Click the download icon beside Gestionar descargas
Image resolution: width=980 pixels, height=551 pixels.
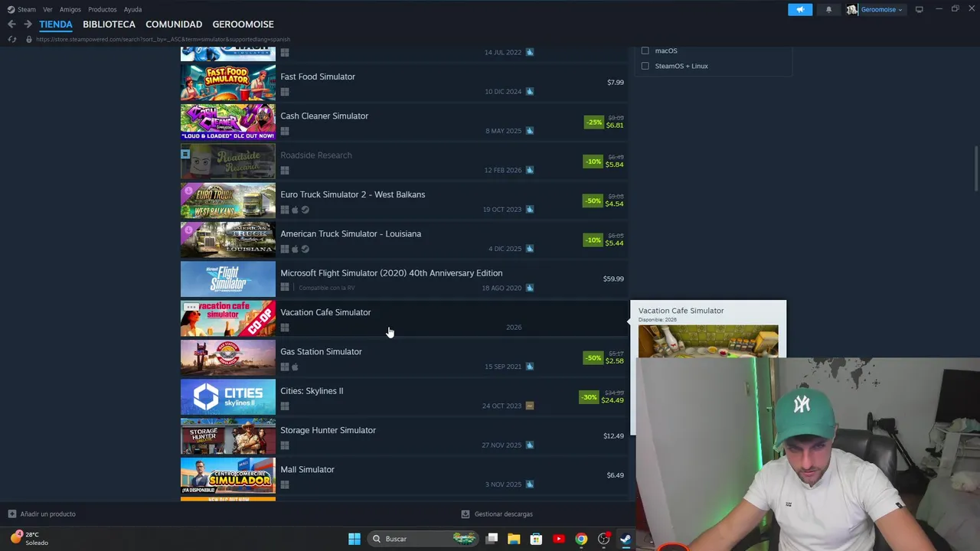465,514
